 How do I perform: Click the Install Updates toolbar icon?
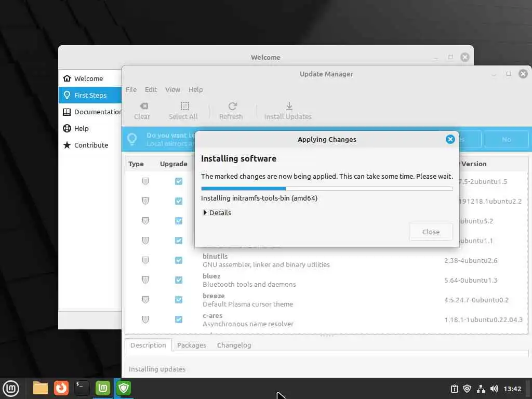point(289,106)
